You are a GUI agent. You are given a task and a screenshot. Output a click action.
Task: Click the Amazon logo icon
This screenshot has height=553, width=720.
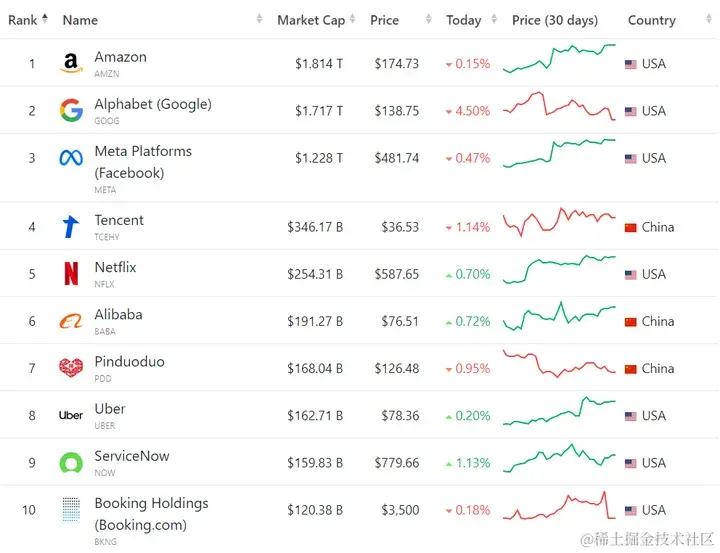(x=70, y=64)
